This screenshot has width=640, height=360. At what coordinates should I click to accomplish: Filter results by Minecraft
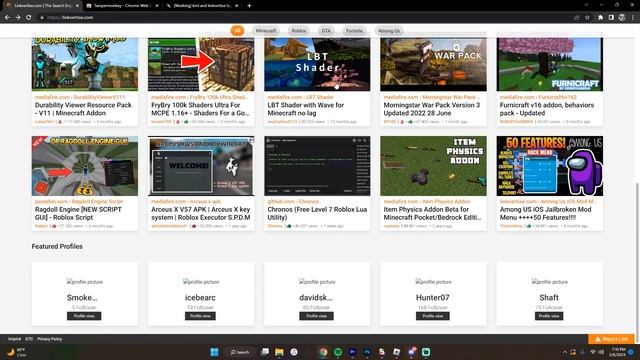point(266,31)
